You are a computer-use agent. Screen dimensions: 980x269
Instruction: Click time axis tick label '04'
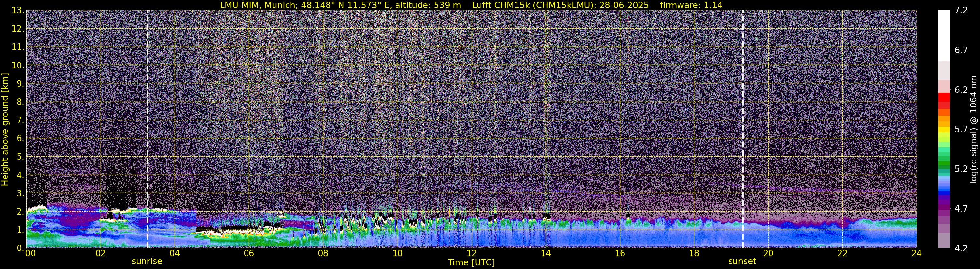tap(175, 253)
